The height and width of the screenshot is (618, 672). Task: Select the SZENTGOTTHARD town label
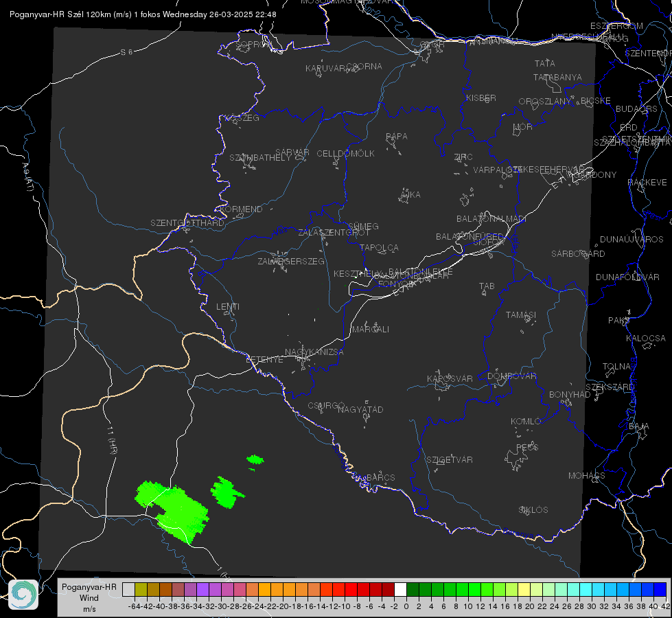[x=187, y=223]
